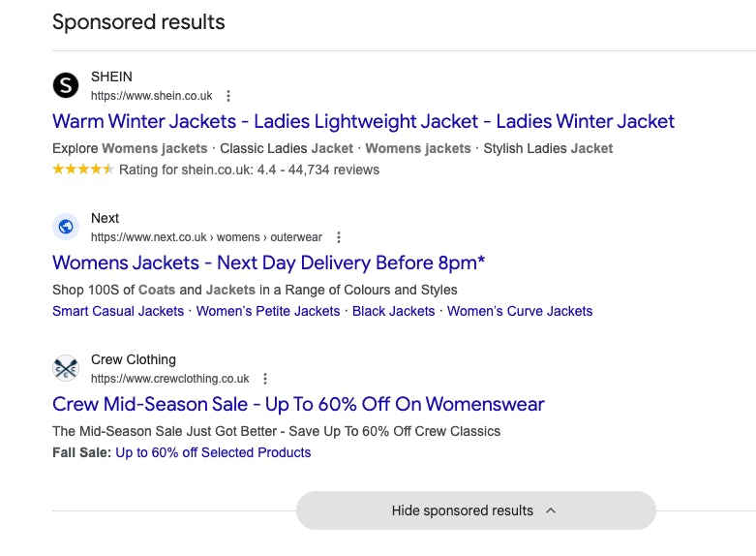Click the SHEIN logo icon
756x556 pixels.
click(x=66, y=86)
